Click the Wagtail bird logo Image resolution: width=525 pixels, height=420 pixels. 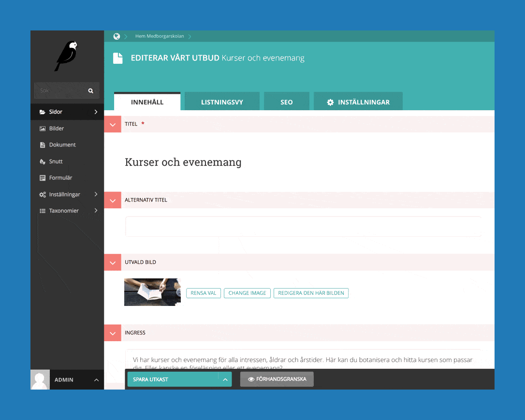(66, 56)
